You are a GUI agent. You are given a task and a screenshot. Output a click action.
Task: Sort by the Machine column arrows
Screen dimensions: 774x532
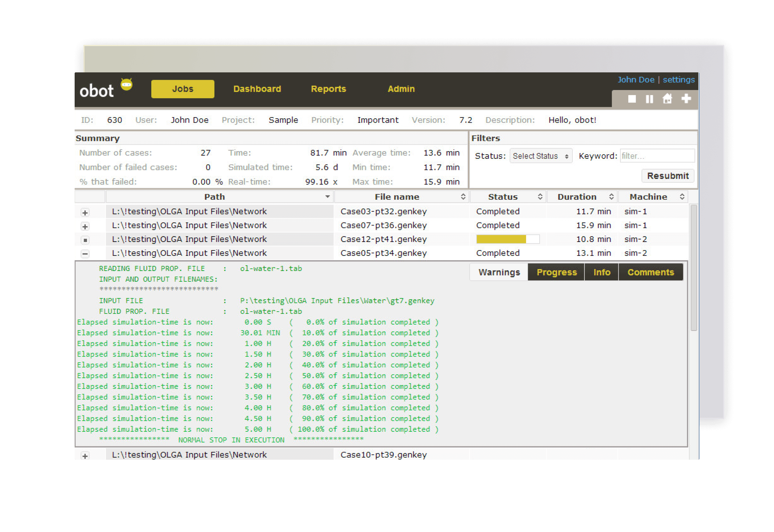pyautogui.click(x=682, y=197)
